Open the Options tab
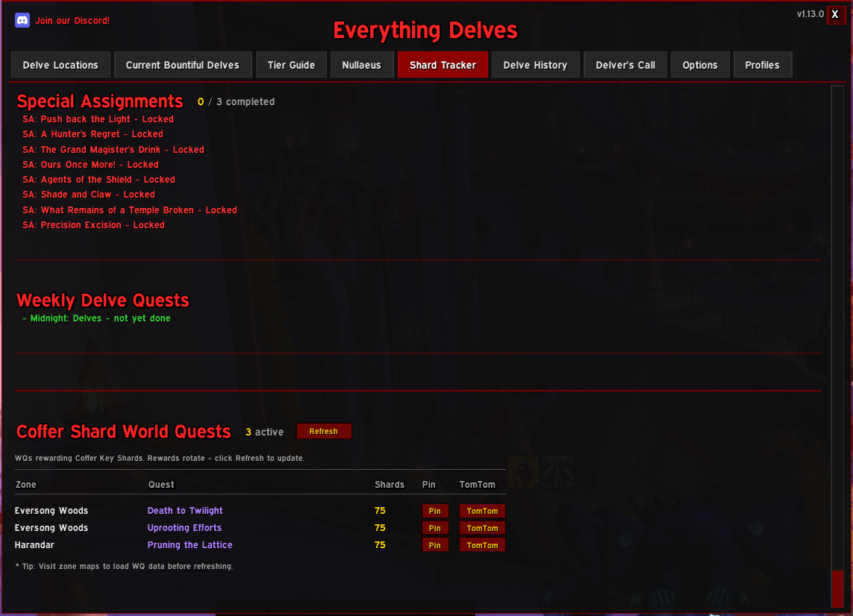Viewport: 853px width, 616px height. pos(699,65)
